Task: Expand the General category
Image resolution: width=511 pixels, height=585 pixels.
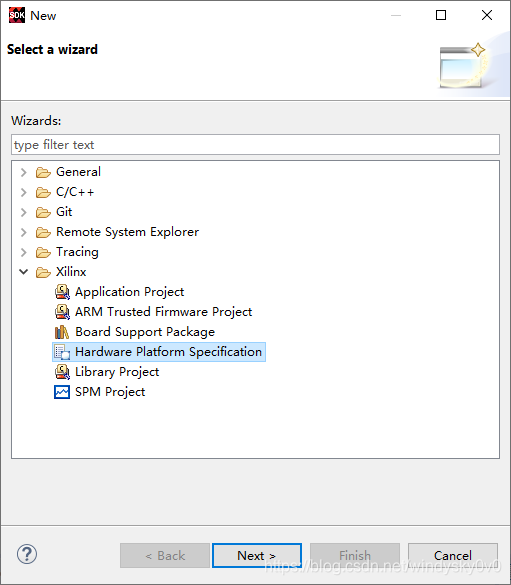Action: (23, 172)
